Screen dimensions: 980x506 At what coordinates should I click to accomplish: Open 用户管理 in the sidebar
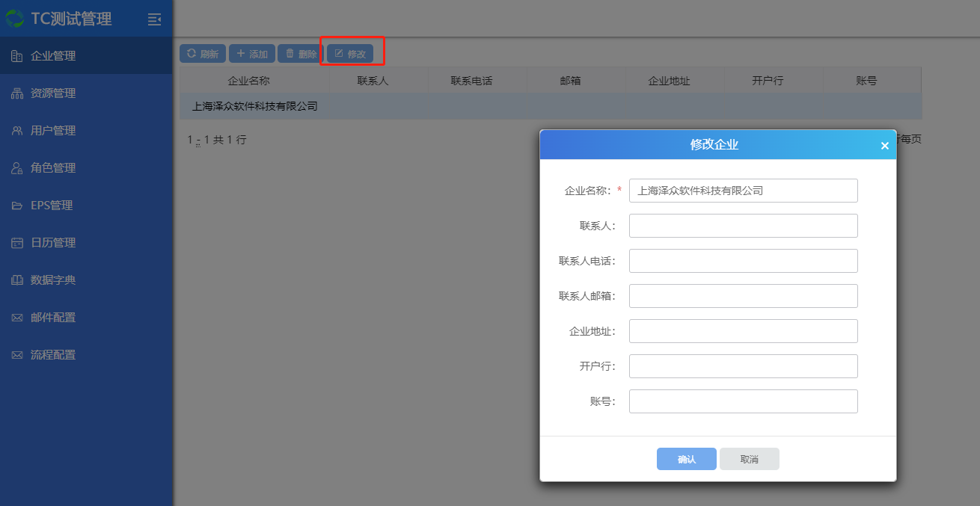tap(53, 131)
